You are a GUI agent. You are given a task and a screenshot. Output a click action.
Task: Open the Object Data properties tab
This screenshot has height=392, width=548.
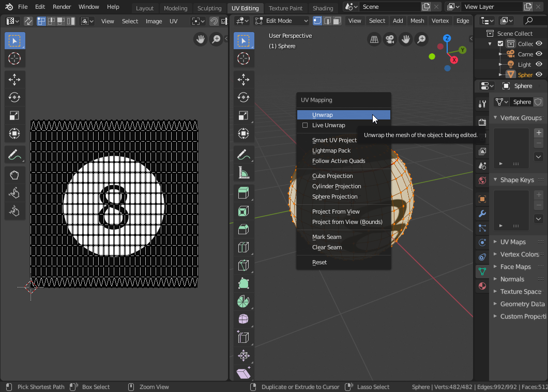[x=482, y=270]
